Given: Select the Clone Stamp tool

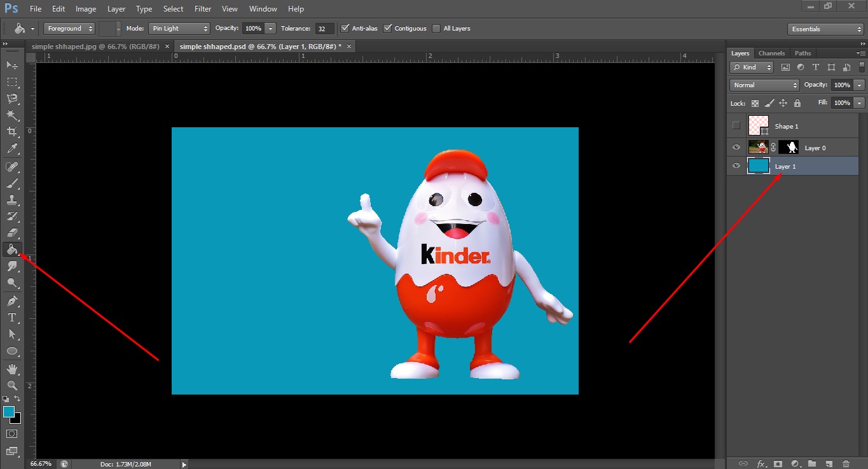Looking at the screenshot, I should tap(12, 200).
